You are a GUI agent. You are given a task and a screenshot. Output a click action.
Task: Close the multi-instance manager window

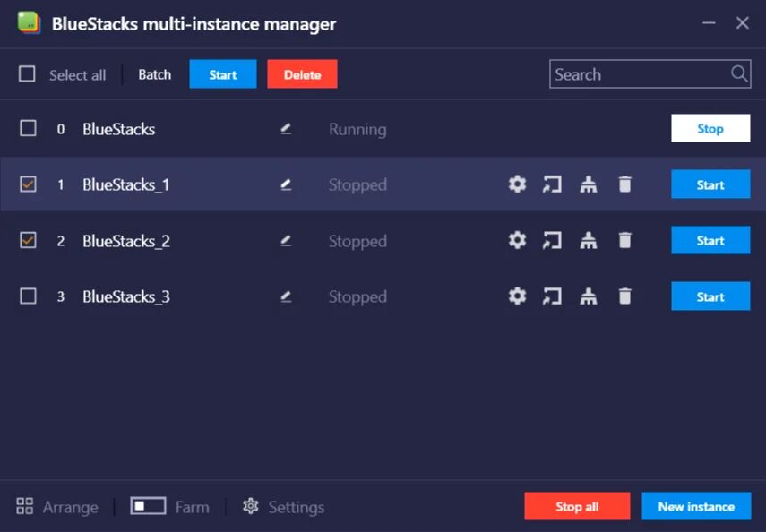click(742, 22)
